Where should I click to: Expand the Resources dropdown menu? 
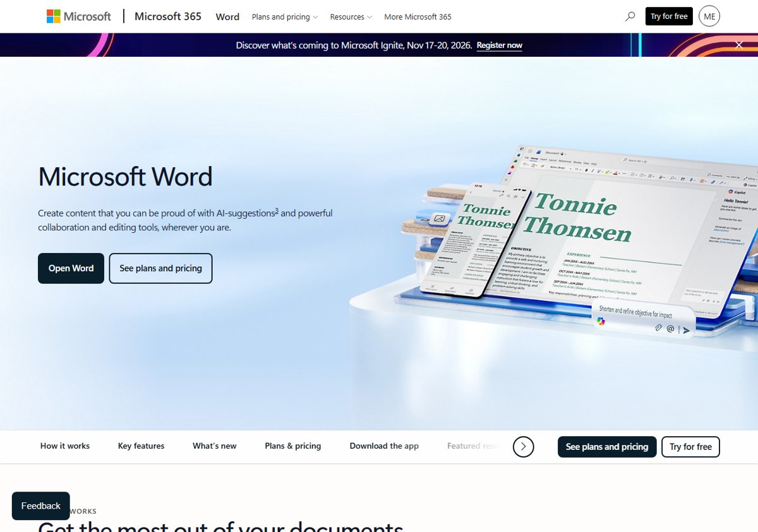(x=351, y=17)
